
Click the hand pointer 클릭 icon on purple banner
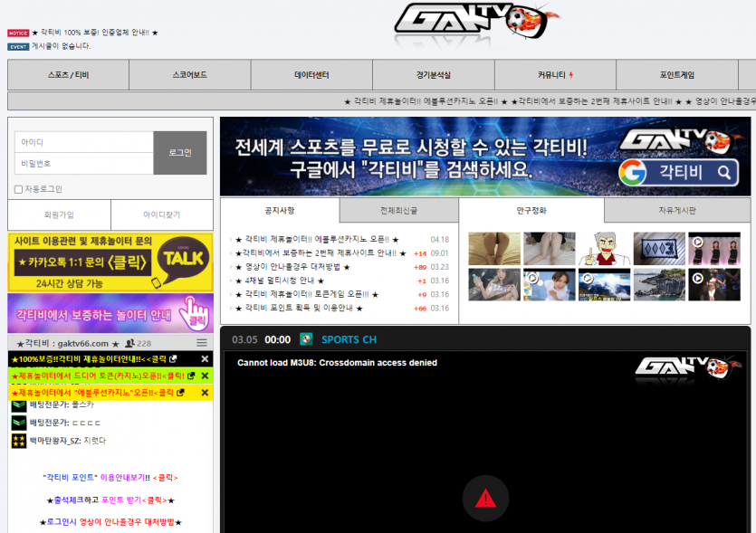(x=195, y=313)
